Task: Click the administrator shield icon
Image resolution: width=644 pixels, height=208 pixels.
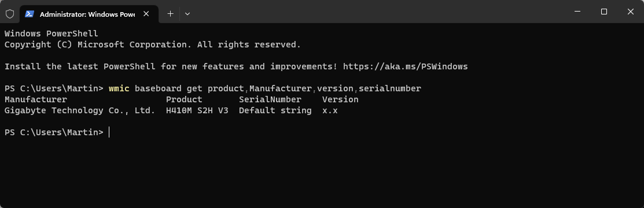Action: point(9,14)
